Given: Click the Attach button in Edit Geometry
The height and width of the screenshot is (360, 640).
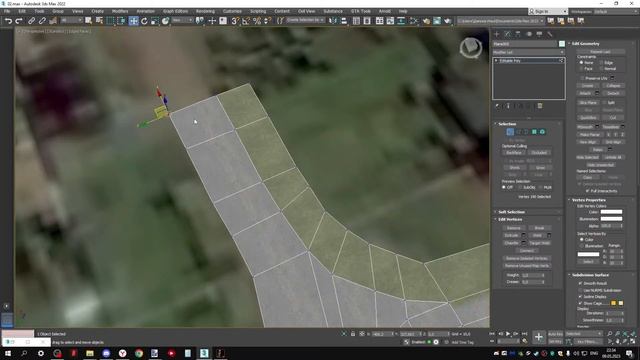Looking at the screenshot, I should 585,93.
